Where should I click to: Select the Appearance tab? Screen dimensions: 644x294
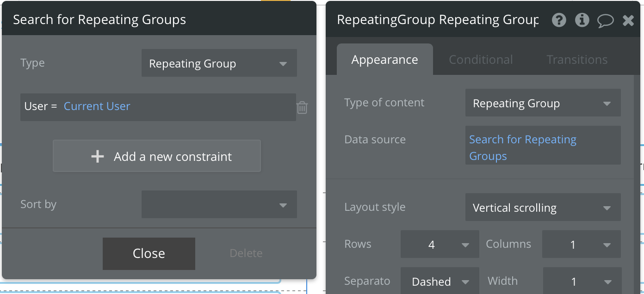click(x=384, y=60)
